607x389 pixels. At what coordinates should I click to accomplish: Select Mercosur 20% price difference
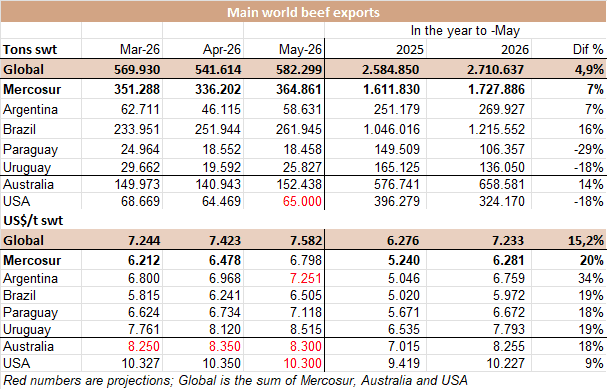[x=592, y=260]
